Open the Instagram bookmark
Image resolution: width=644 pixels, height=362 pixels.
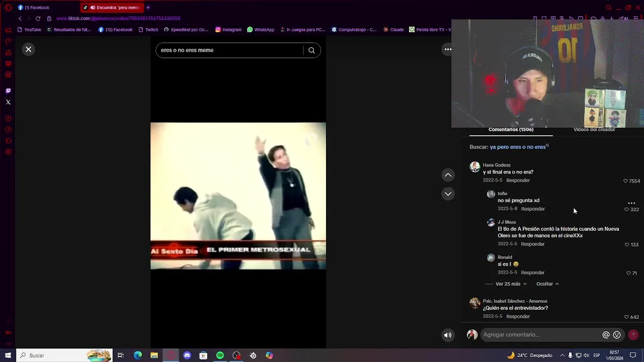[x=228, y=30]
